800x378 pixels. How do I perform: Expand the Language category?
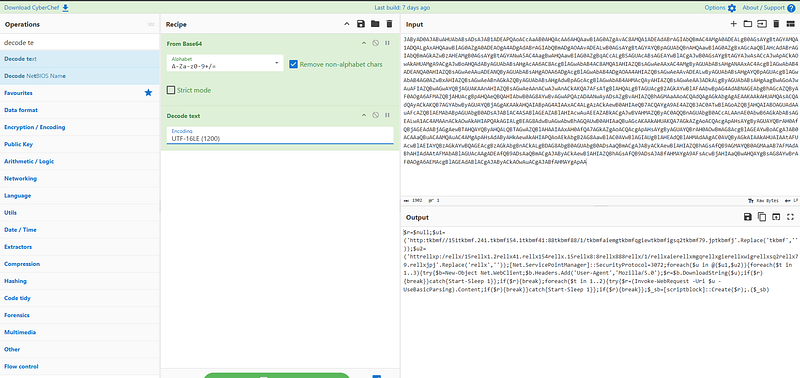point(79,195)
